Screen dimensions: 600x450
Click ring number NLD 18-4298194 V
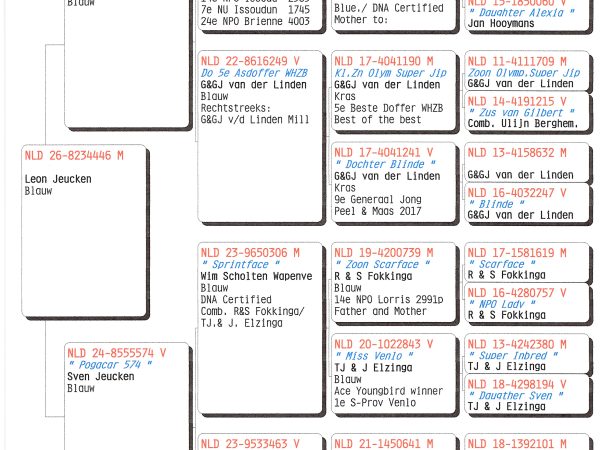click(x=517, y=385)
